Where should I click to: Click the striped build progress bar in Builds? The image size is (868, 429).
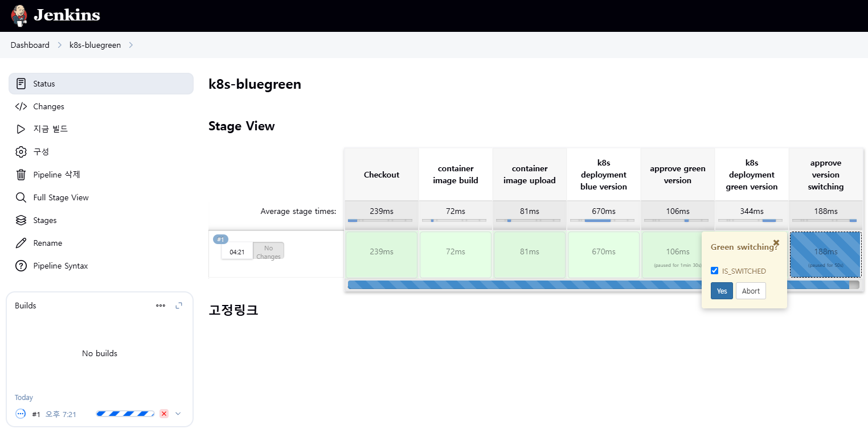pos(125,414)
